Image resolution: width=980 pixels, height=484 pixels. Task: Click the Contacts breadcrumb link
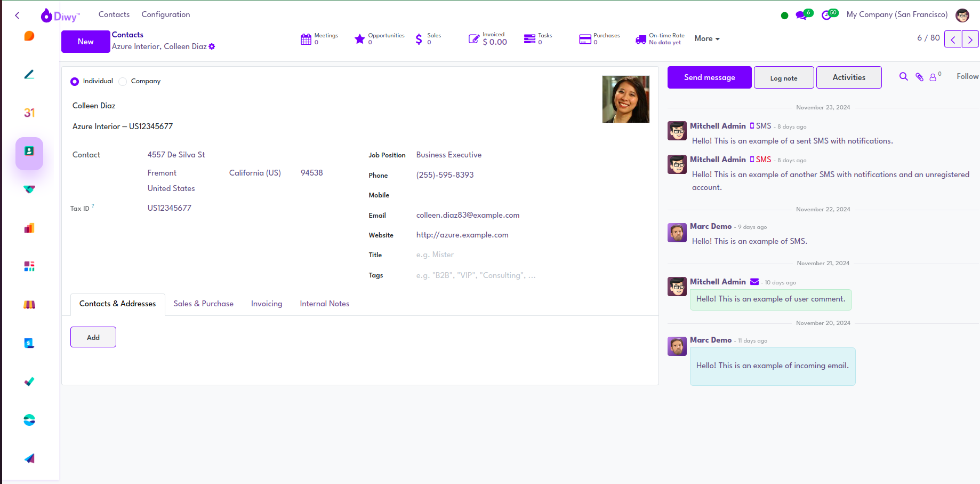[x=127, y=35]
